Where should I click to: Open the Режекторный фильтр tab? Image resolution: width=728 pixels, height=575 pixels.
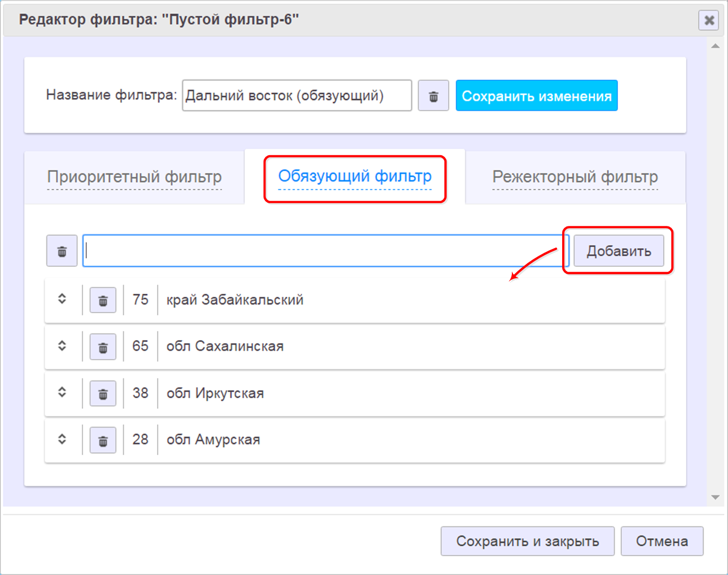pyautogui.click(x=575, y=177)
